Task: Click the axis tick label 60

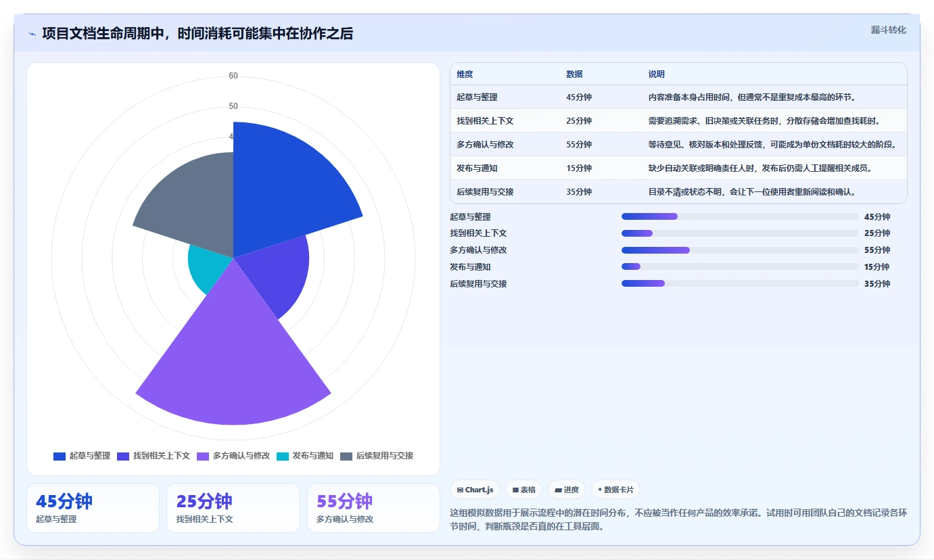Action: [233, 76]
